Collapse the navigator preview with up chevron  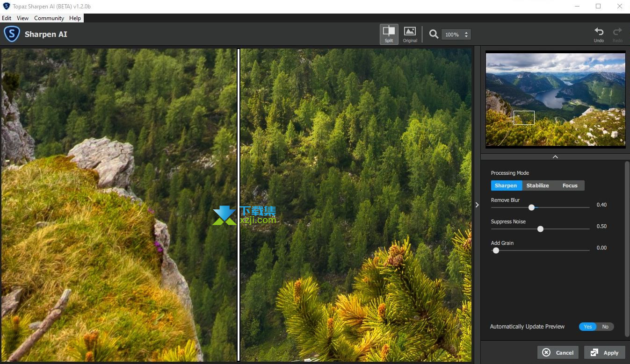click(555, 157)
